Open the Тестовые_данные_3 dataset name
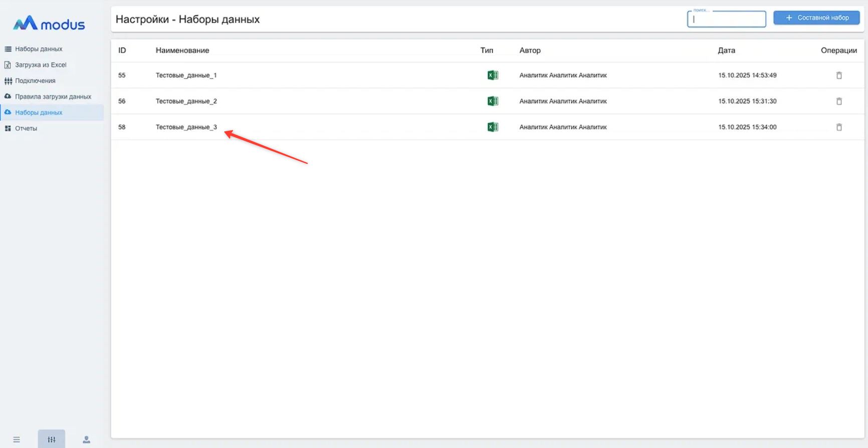868x448 pixels. coord(186,127)
